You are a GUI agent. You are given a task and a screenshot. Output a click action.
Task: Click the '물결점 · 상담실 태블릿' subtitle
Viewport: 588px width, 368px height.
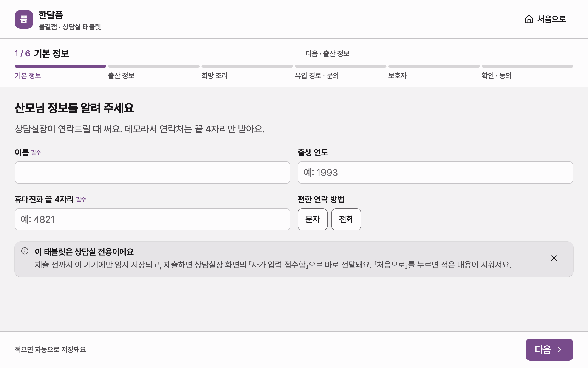[70, 27]
